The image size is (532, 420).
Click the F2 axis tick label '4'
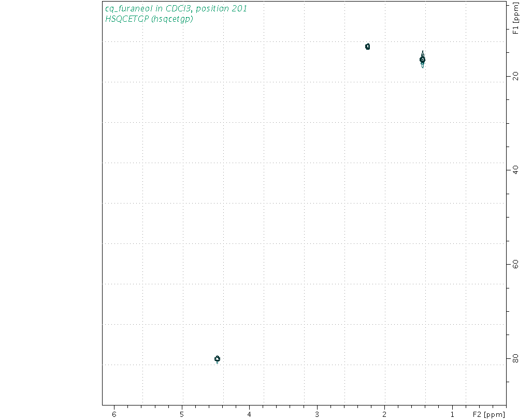(x=249, y=414)
